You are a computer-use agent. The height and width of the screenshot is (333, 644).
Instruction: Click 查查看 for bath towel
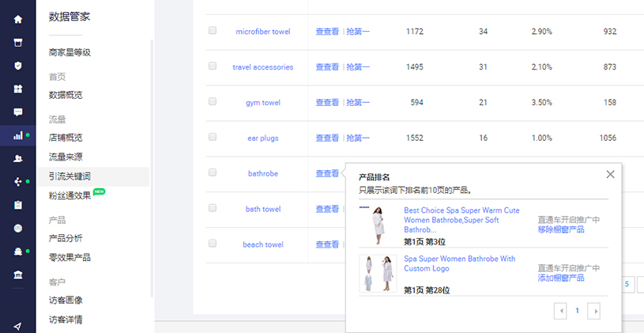(x=327, y=210)
